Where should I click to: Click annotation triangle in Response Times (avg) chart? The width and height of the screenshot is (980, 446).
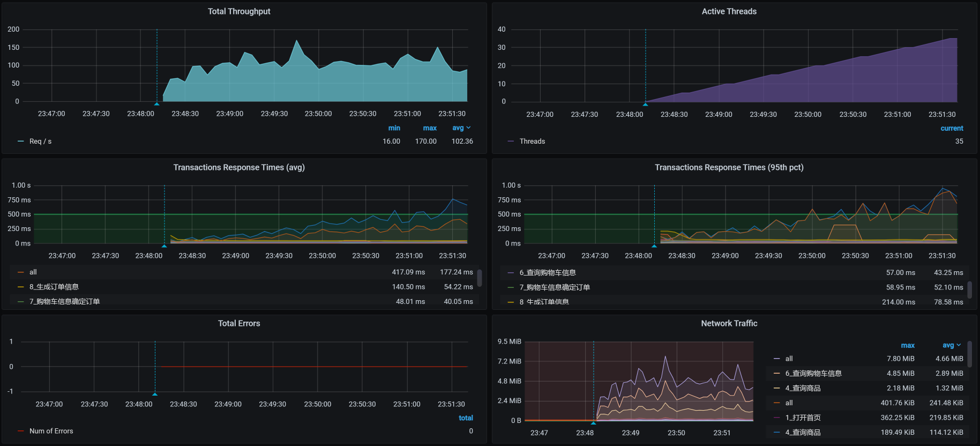tap(164, 246)
